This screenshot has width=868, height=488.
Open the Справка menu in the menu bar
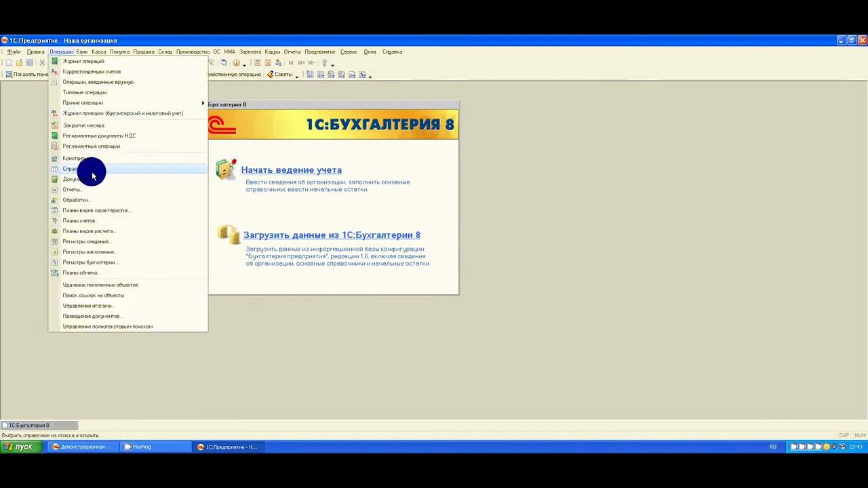coord(392,52)
